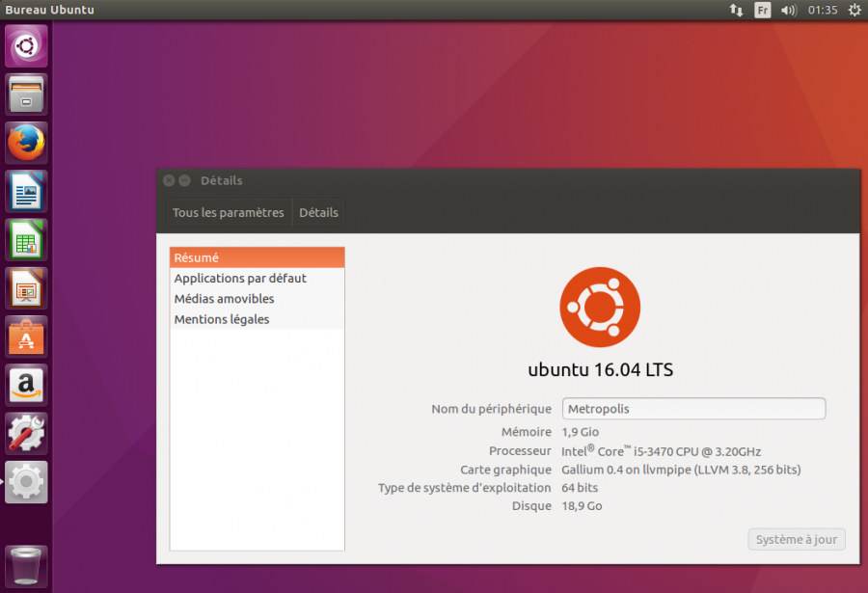Image resolution: width=868 pixels, height=593 pixels.
Task: Open the Ubuntu Dash search launcher
Action: (x=26, y=45)
